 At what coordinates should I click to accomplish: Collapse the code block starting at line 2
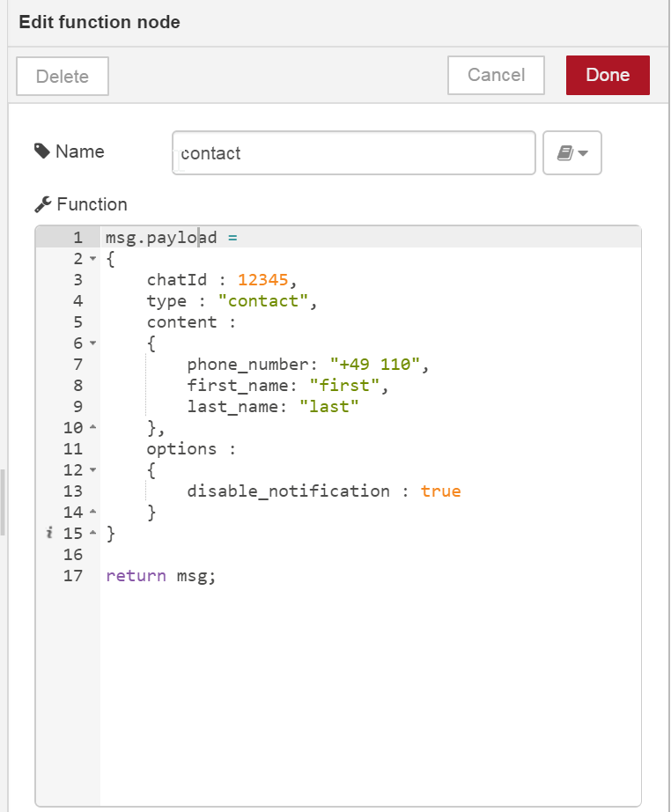(92, 259)
